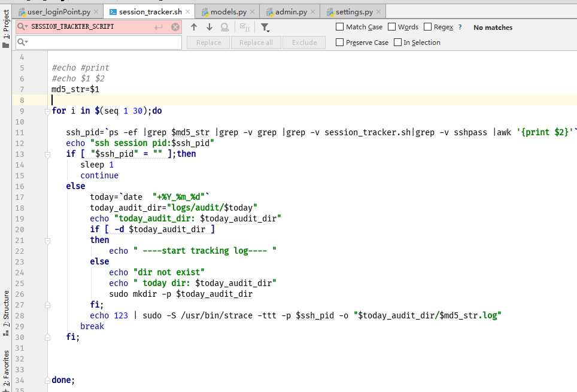Click the 'continue' keyword on line 15

[x=99, y=175]
